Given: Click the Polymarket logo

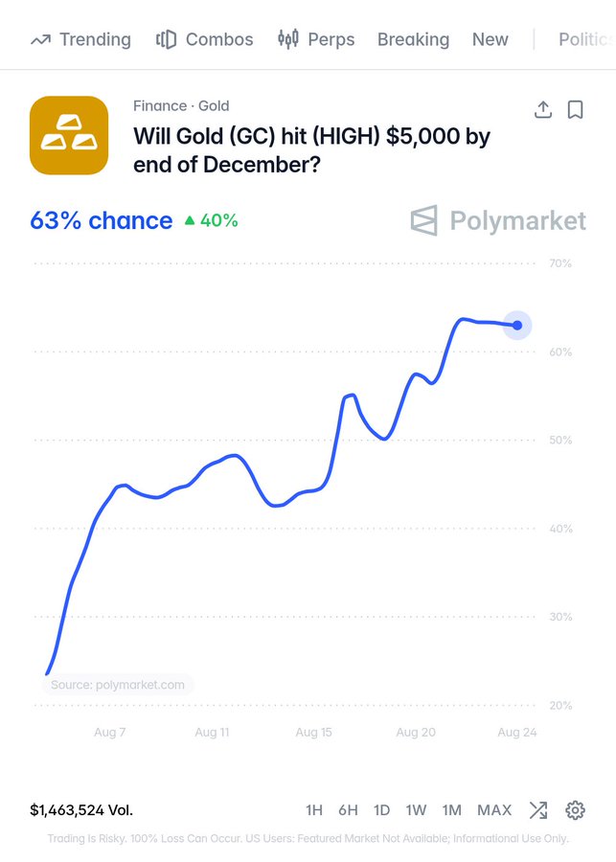Looking at the screenshot, I should pyautogui.click(x=498, y=220).
